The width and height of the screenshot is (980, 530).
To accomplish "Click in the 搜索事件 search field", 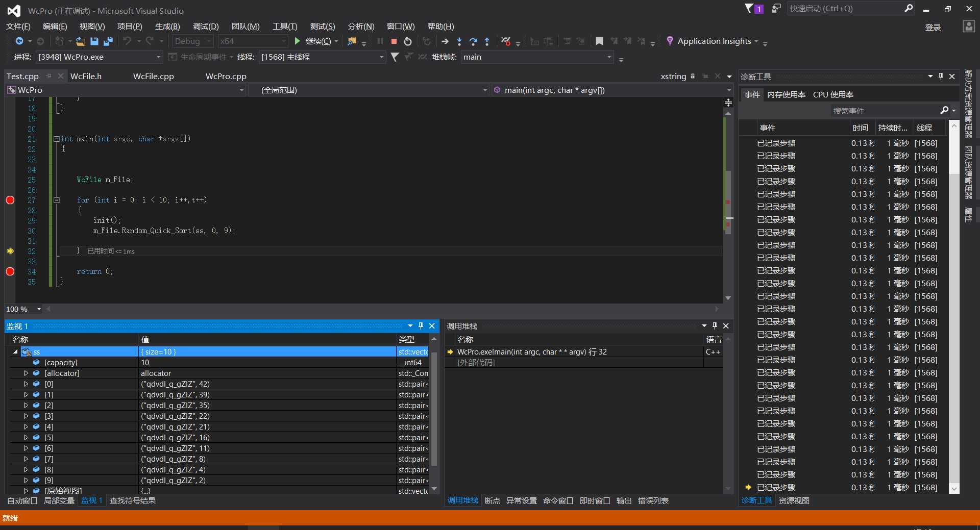I will click(x=885, y=111).
